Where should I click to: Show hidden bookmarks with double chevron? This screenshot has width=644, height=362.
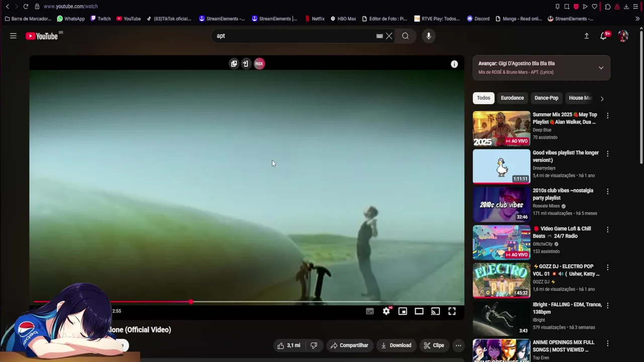coord(637,19)
